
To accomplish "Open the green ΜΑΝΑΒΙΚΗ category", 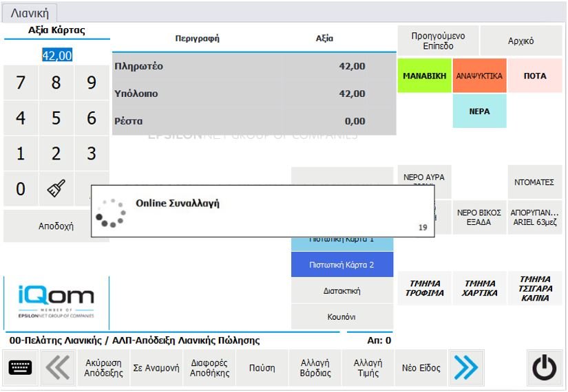I will [424, 76].
